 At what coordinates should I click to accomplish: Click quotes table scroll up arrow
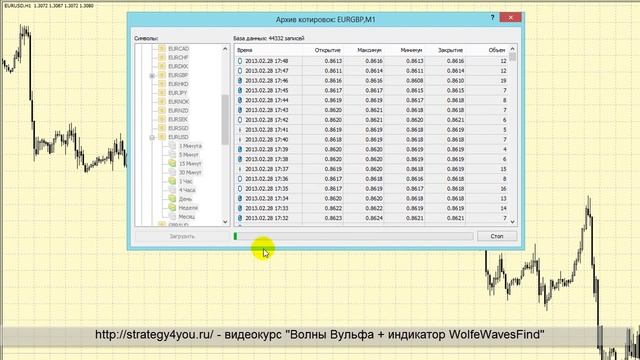513,49
